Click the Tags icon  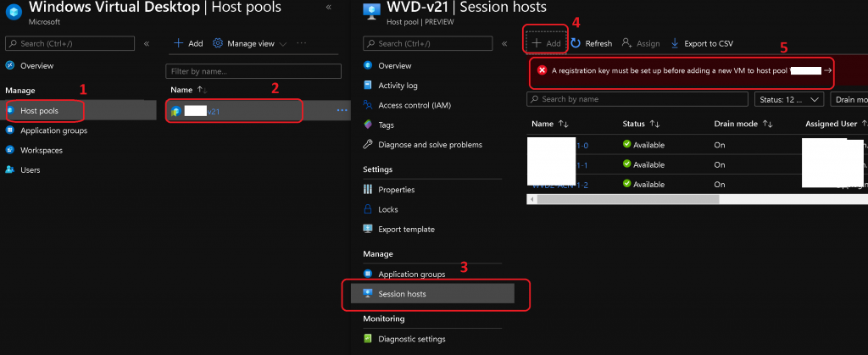pyautogui.click(x=368, y=125)
